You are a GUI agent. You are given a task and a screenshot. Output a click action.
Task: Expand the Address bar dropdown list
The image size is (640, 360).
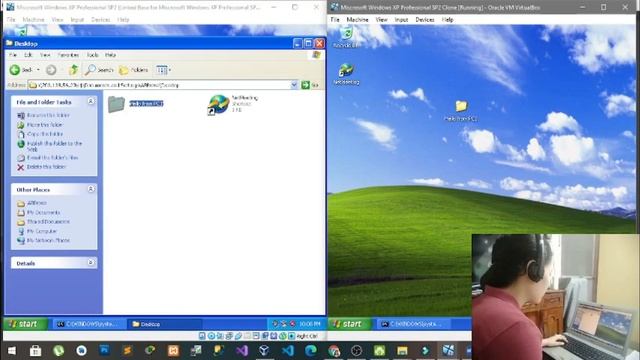pos(294,85)
